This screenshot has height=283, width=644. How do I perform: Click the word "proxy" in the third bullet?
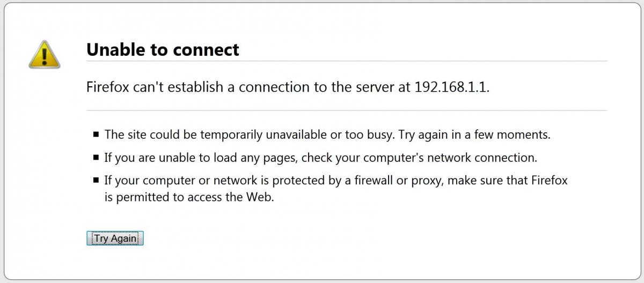(425, 181)
